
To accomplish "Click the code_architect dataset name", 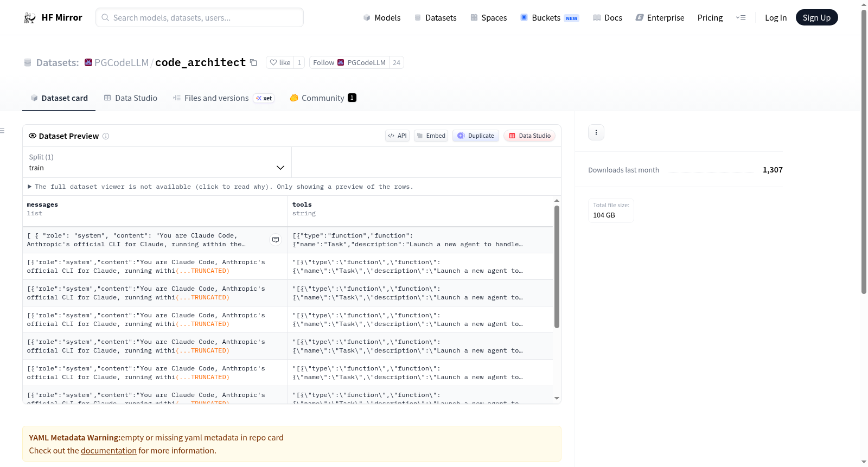I will [201, 62].
